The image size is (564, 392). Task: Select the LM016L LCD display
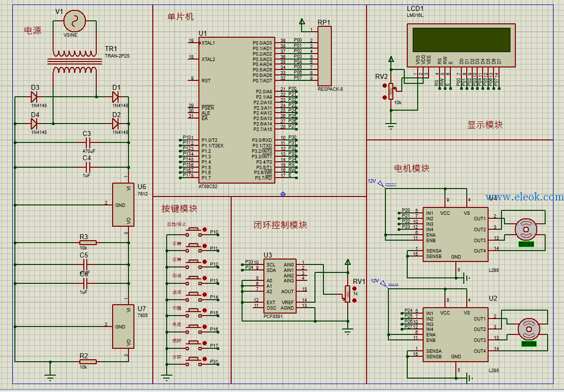click(x=461, y=45)
